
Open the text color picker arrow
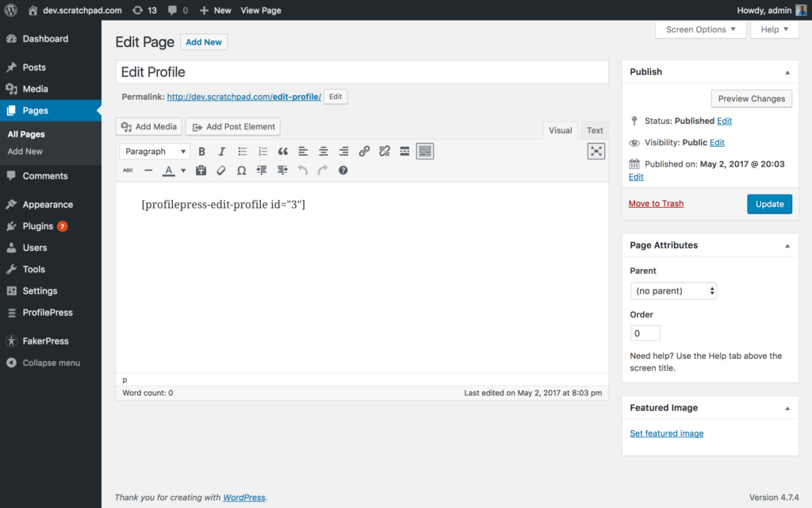183,170
